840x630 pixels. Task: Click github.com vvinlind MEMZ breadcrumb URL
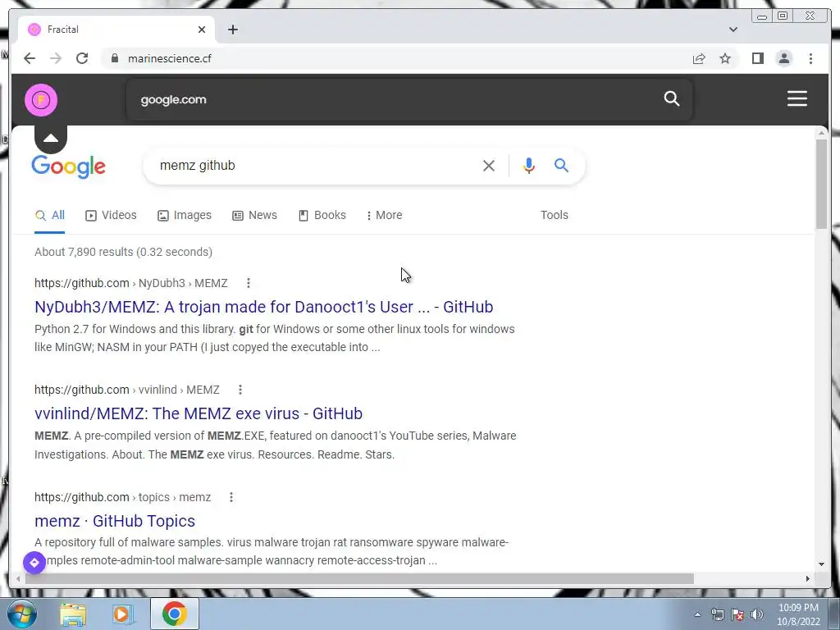tap(127, 390)
